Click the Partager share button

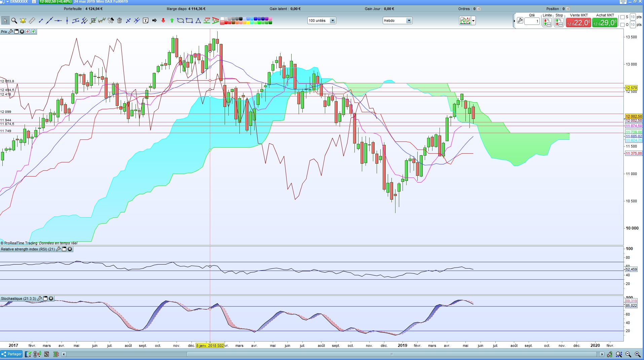pyautogui.click(x=11, y=354)
